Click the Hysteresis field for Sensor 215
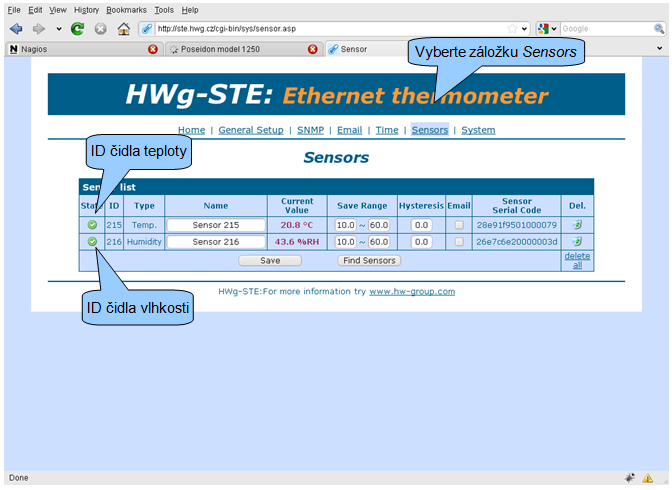Image resolution: width=672 pixels, height=490 pixels. 421,225
